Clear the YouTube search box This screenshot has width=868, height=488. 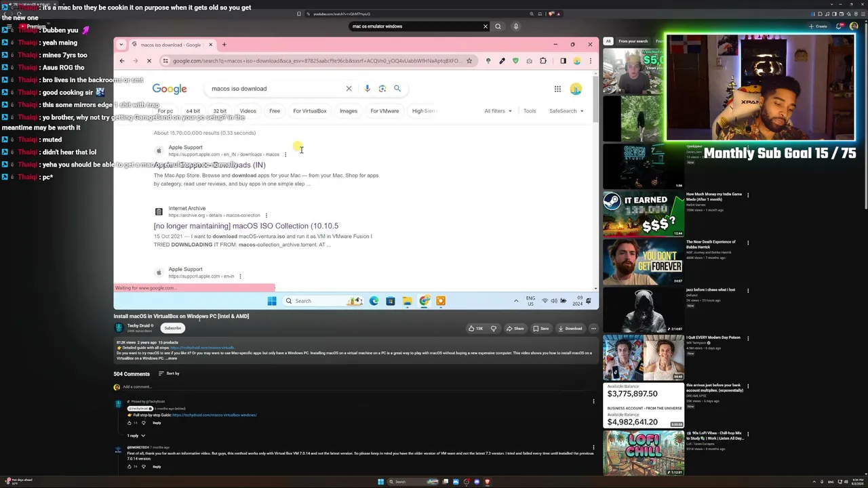pos(485,26)
